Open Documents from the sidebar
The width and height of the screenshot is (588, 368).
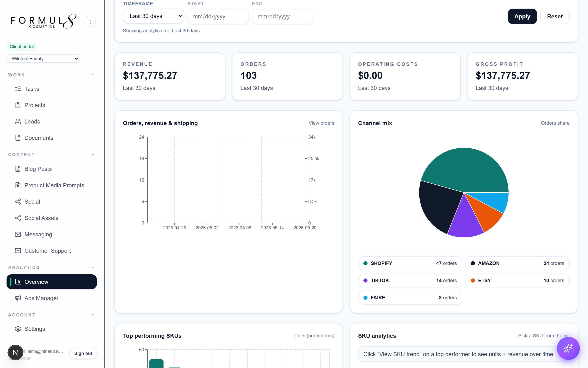(x=51, y=138)
